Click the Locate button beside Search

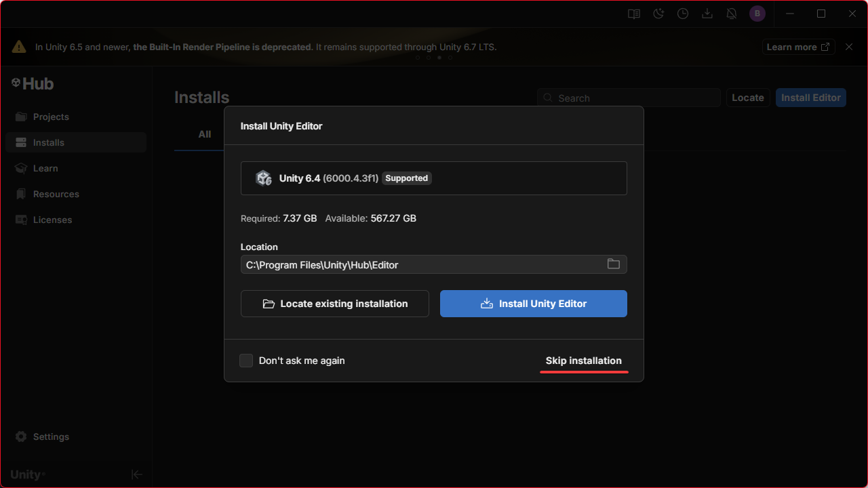pos(748,98)
